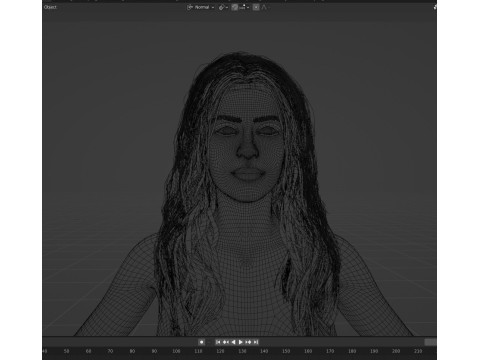
Task: Toggle the snap magnet button
Action: [x=234, y=7]
